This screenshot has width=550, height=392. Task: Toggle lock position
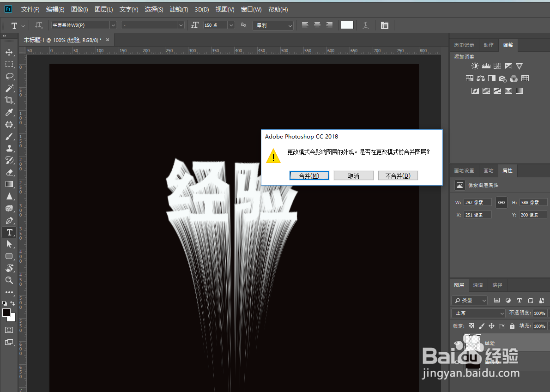point(491,326)
